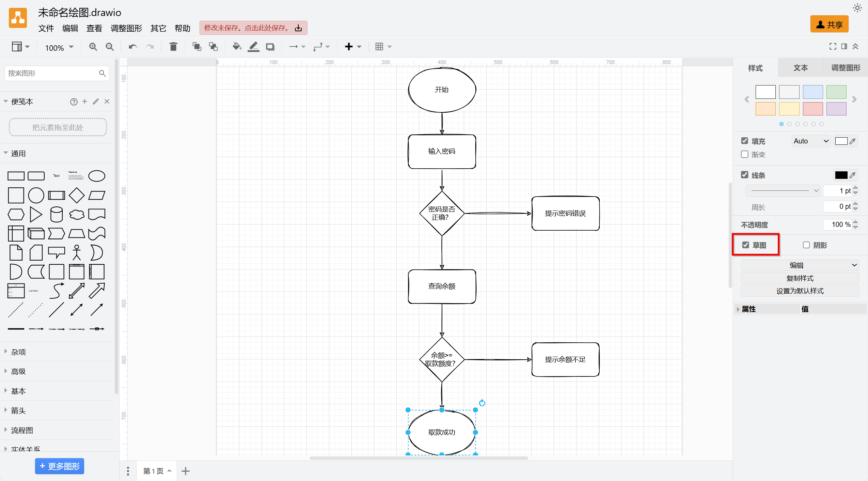Enable the 阴影 shadow checkbox
Viewport: 868px width, 481px height.
[x=806, y=245]
